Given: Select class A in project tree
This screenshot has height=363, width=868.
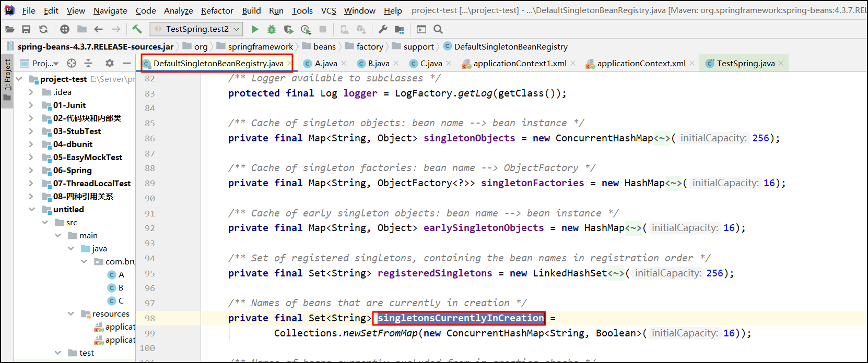Looking at the screenshot, I should pos(121,274).
